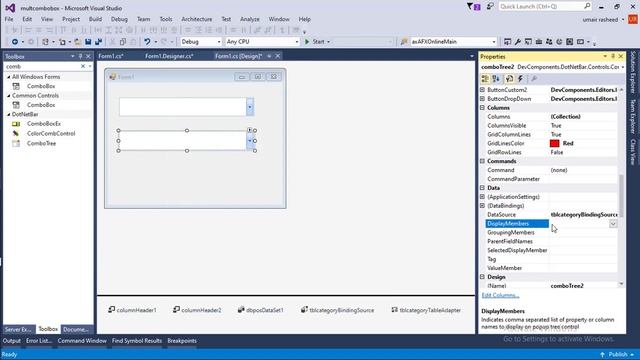640x360 pixels.
Task: Open the asAFXOnlineMain dropdown
Action: point(494,42)
